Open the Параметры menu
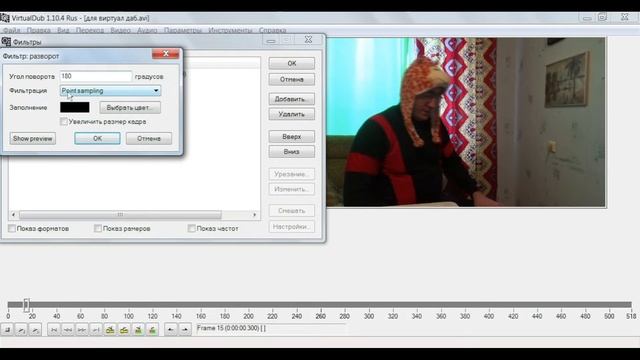Screen dimensions: 640x360 pos(183,30)
